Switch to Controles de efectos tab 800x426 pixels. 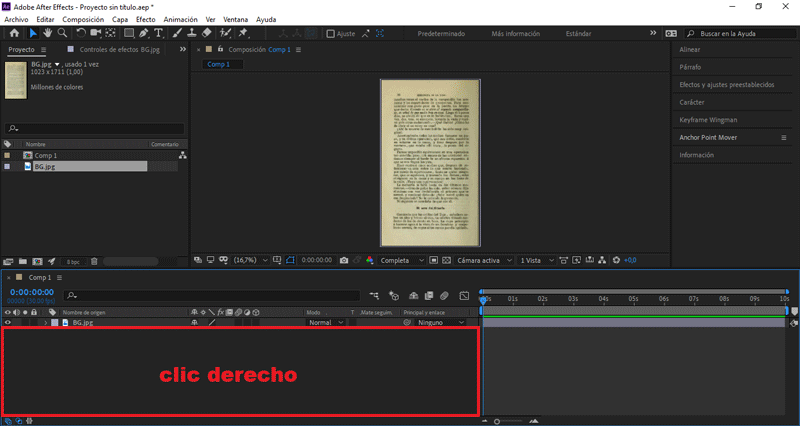click(x=108, y=49)
